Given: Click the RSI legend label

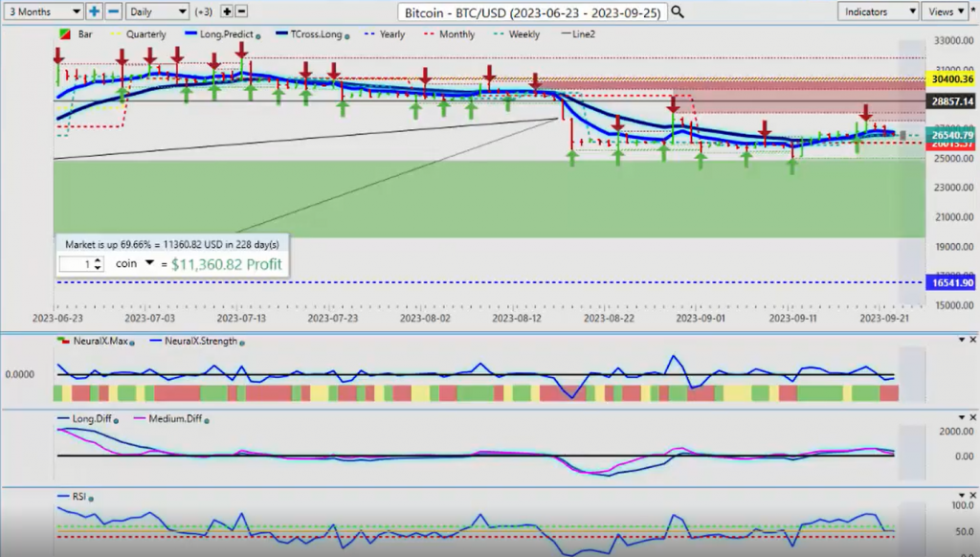Looking at the screenshot, I should (x=79, y=497).
